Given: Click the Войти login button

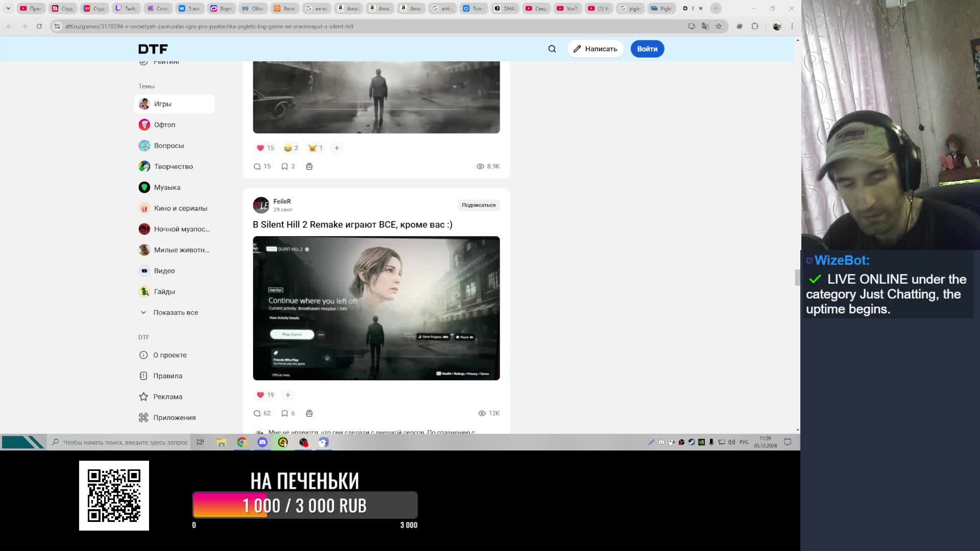Looking at the screenshot, I should (x=647, y=49).
